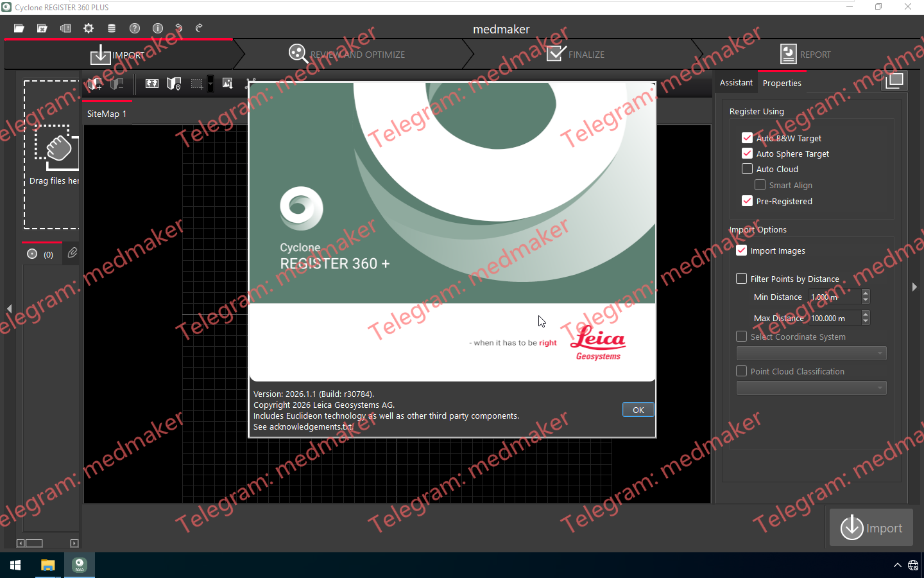Click File Explorer in the Windows taskbar

(x=47, y=565)
